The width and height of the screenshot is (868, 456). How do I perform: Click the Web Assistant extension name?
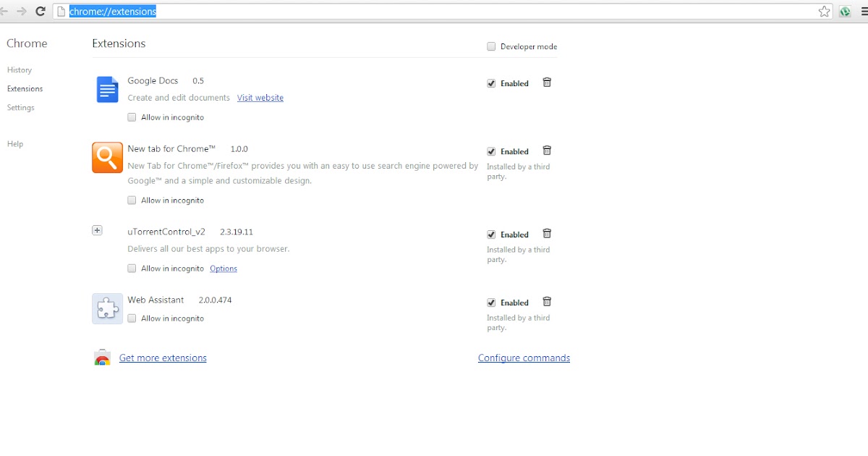click(156, 300)
